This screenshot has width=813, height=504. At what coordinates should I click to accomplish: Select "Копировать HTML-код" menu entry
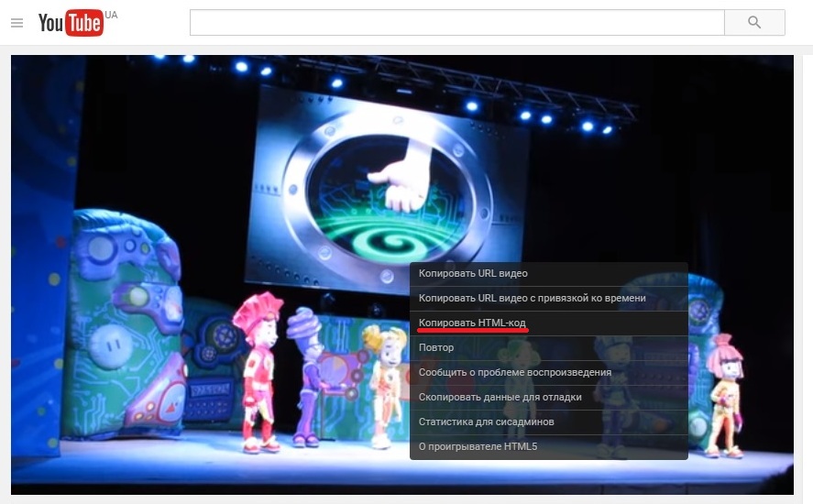548,323
